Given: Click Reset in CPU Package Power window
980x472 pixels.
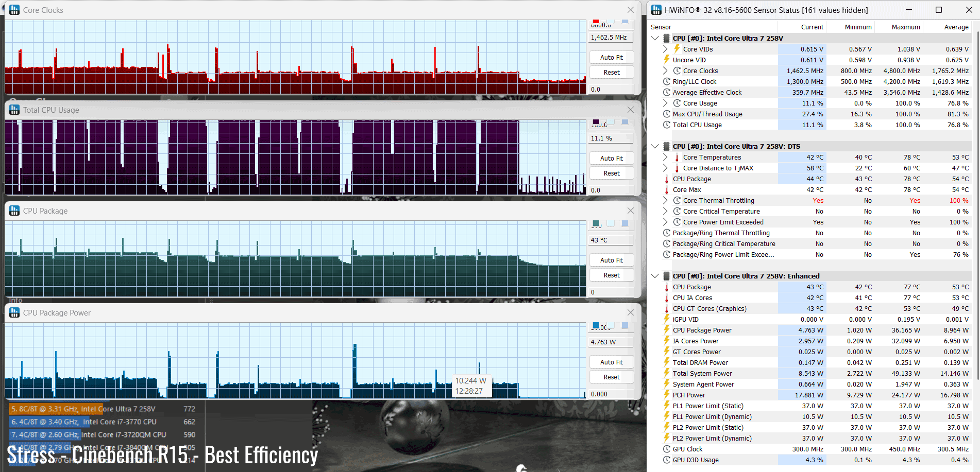Looking at the screenshot, I should pos(612,377).
